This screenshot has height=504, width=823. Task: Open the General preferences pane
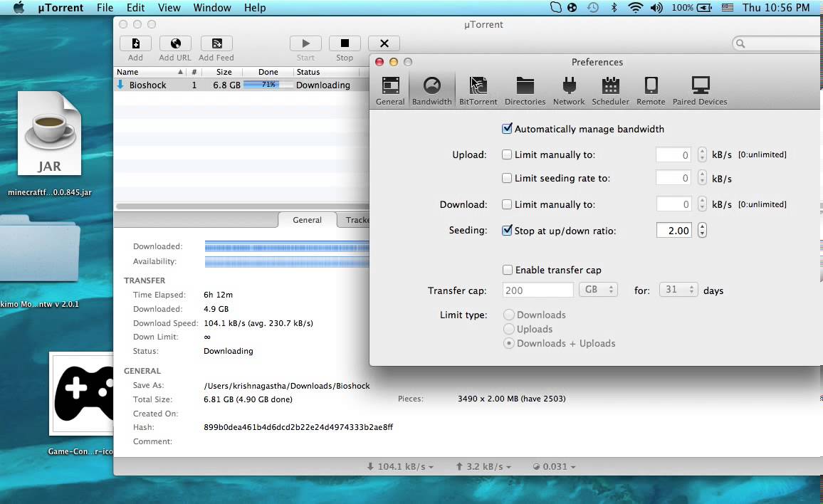[390, 91]
